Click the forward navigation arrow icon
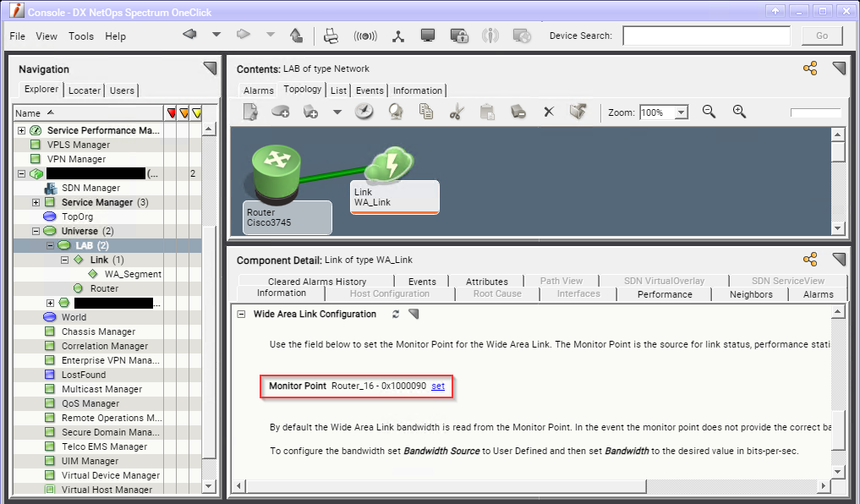The width and height of the screenshot is (860, 504). [x=243, y=36]
